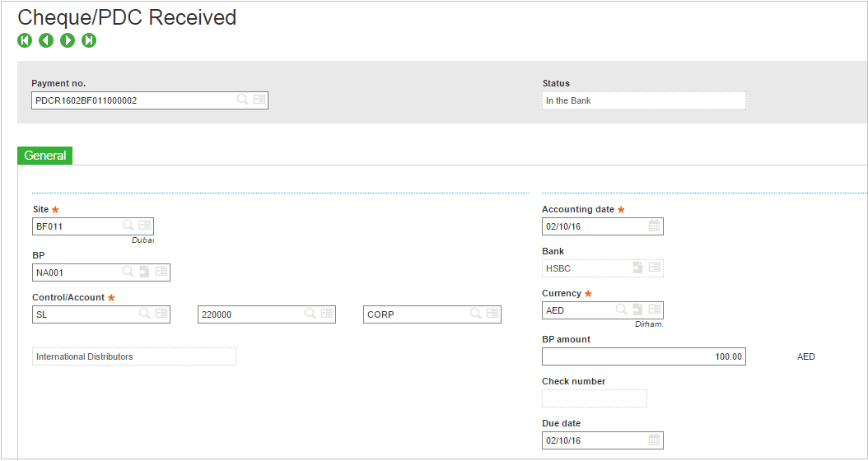Open Due date calendar picker

655,440
